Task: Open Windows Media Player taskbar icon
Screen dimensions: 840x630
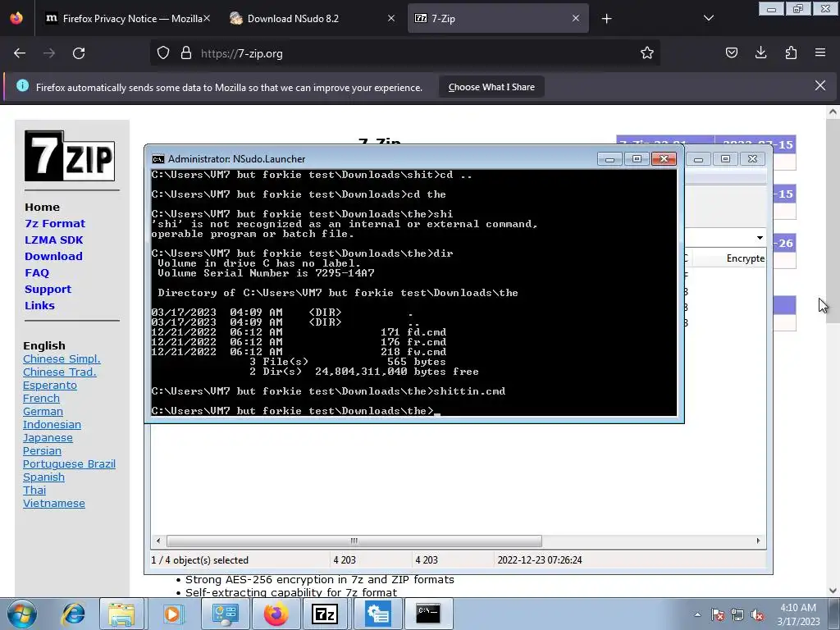Action: [x=172, y=614]
